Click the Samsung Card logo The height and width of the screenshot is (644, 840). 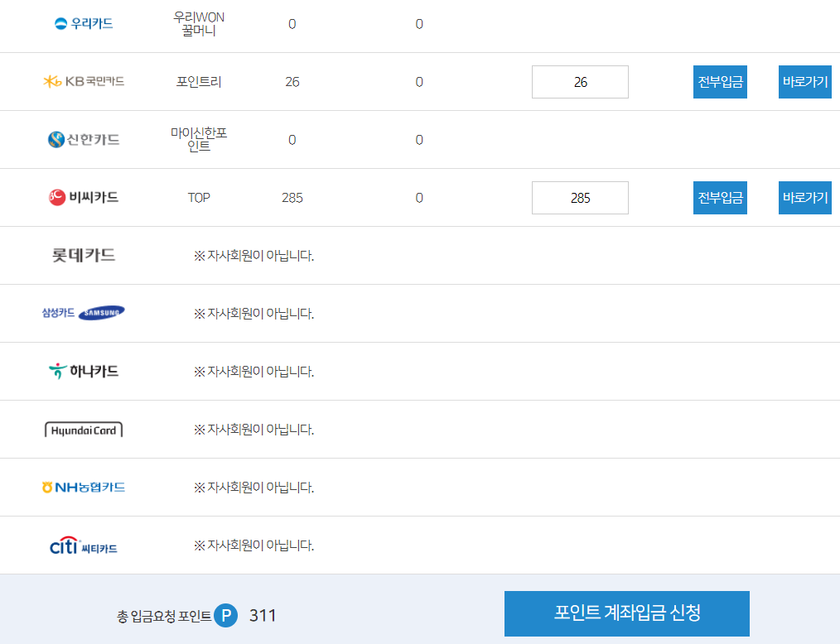[84, 313]
